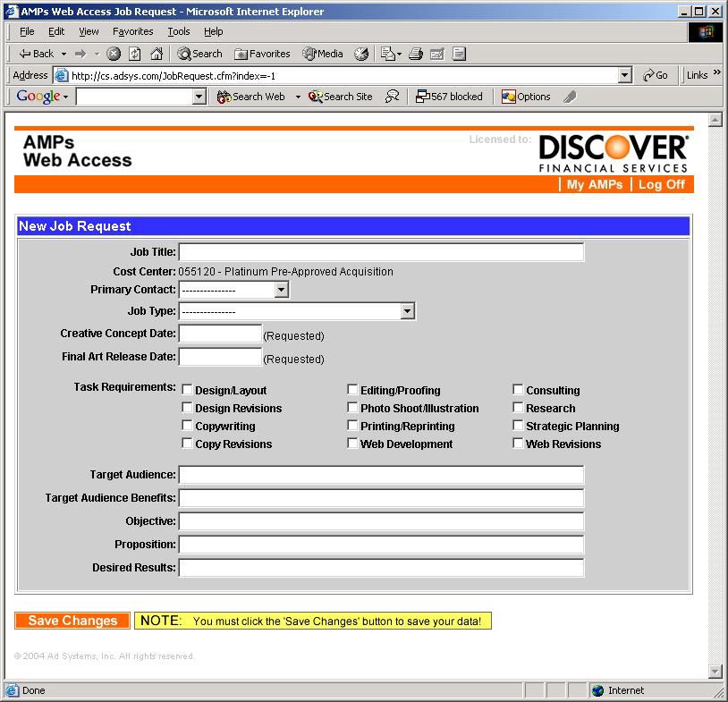Go to browser Home icon
The width and height of the screenshot is (728, 702).
click(x=157, y=54)
